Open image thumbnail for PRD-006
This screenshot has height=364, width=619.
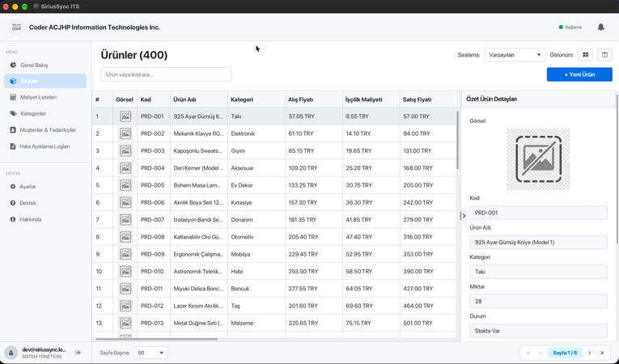pyautogui.click(x=125, y=202)
